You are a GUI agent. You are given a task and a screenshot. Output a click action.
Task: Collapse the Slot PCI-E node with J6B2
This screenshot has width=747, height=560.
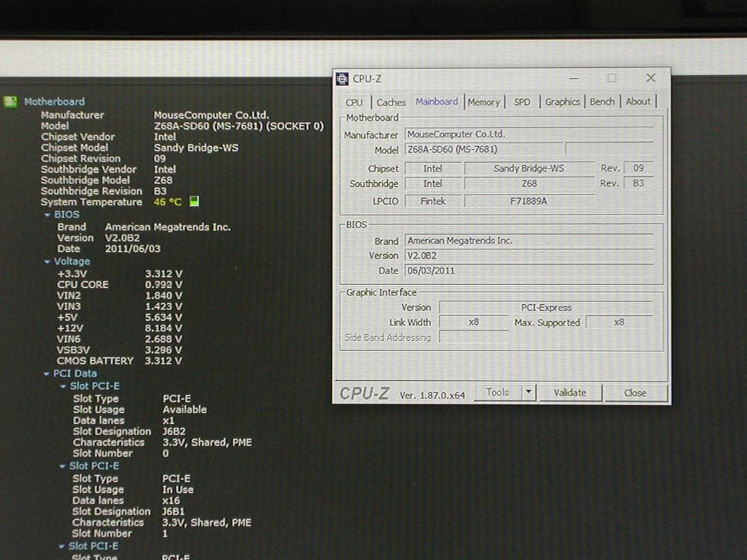pos(63,386)
